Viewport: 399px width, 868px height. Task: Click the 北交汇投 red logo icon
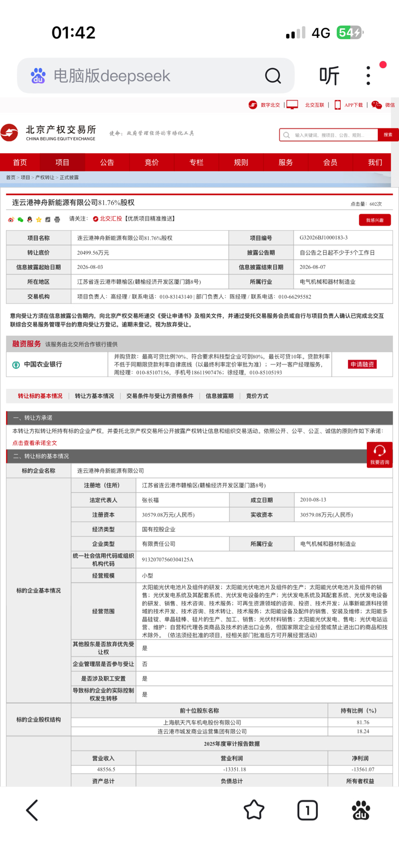coord(96,219)
